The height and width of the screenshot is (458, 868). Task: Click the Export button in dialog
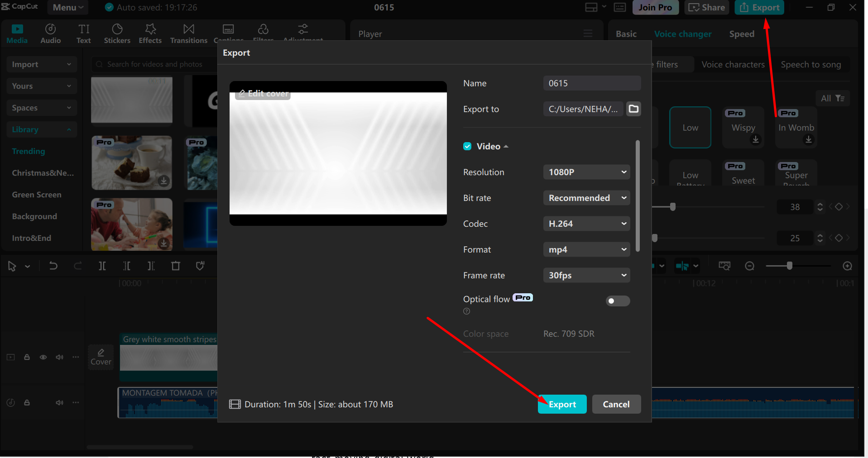pyautogui.click(x=562, y=404)
